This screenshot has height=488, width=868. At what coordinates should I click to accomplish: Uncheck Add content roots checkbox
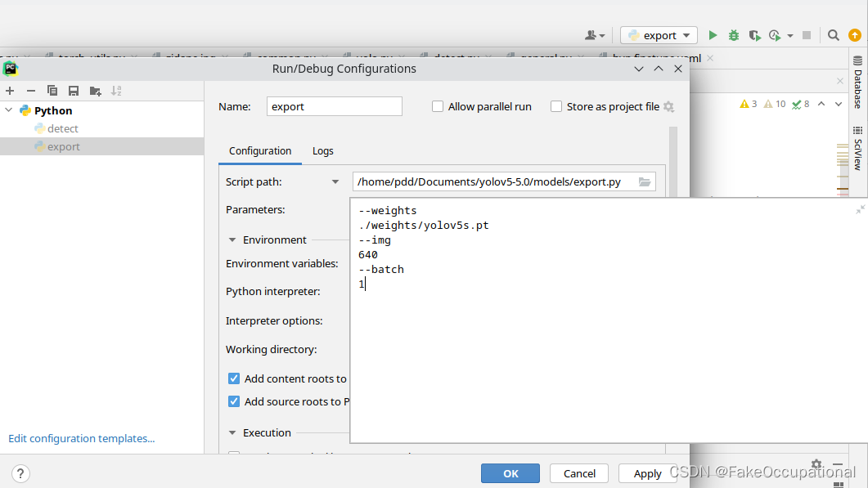tap(234, 378)
